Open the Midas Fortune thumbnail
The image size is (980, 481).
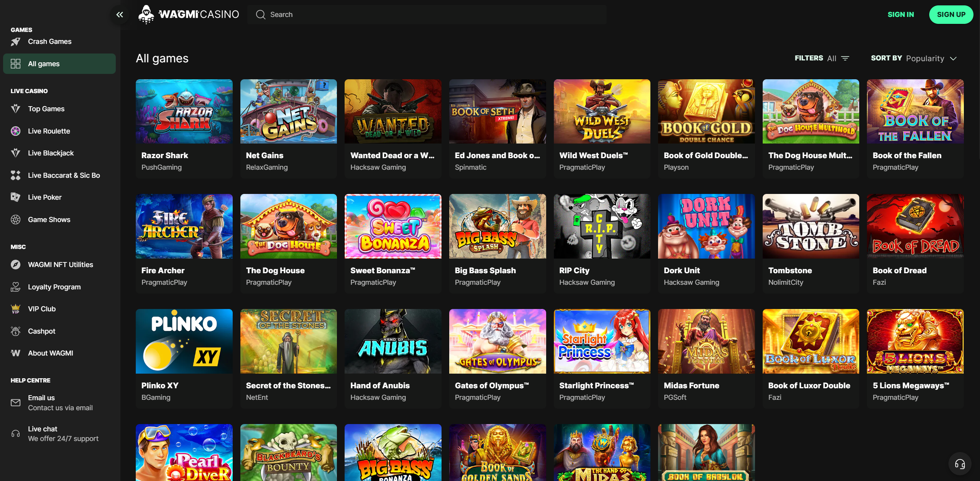tap(707, 341)
